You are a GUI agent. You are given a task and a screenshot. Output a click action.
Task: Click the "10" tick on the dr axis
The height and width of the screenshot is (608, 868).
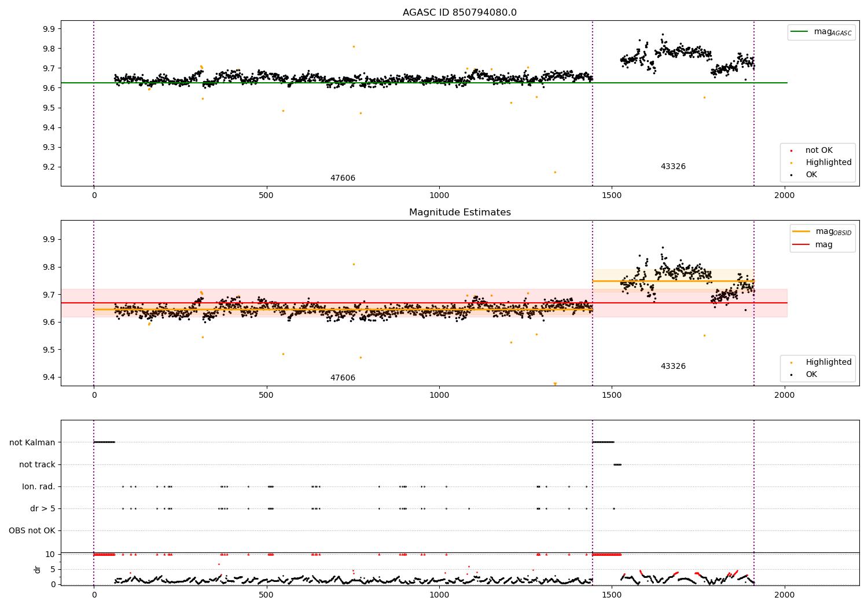click(50, 555)
